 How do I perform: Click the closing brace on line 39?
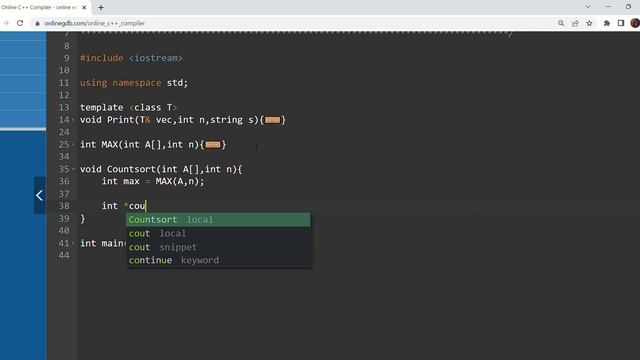83,219
